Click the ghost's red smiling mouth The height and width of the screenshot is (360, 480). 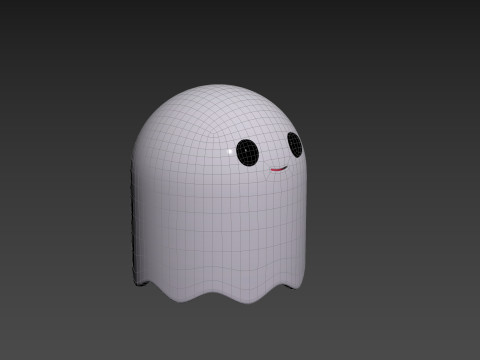click(x=279, y=169)
